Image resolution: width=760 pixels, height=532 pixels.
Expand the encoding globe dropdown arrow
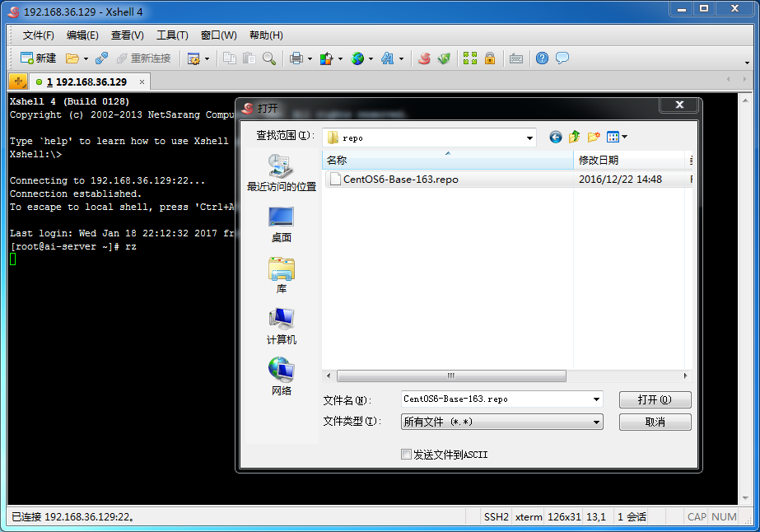pyautogui.click(x=371, y=59)
